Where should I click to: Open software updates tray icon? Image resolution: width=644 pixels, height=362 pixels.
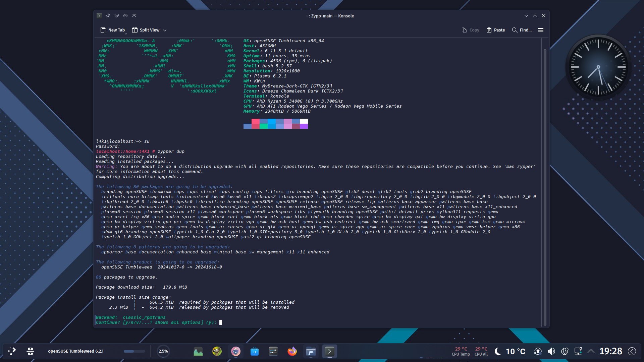[538, 351]
